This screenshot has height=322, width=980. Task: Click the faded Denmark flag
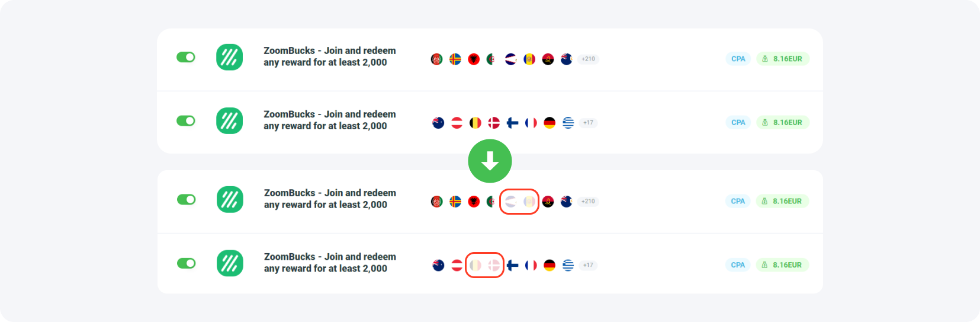pyautogui.click(x=494, y=265)
